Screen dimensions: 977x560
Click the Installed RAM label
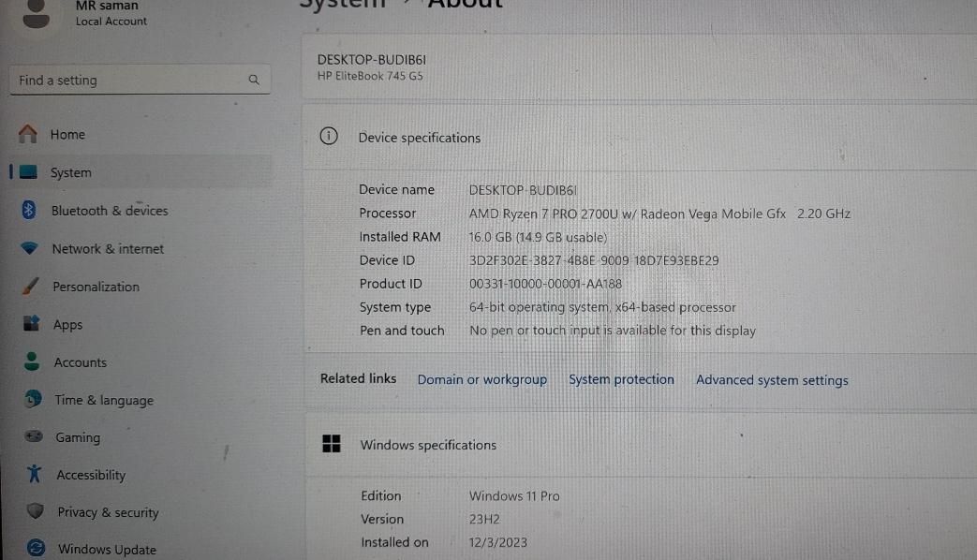(400, 237)
